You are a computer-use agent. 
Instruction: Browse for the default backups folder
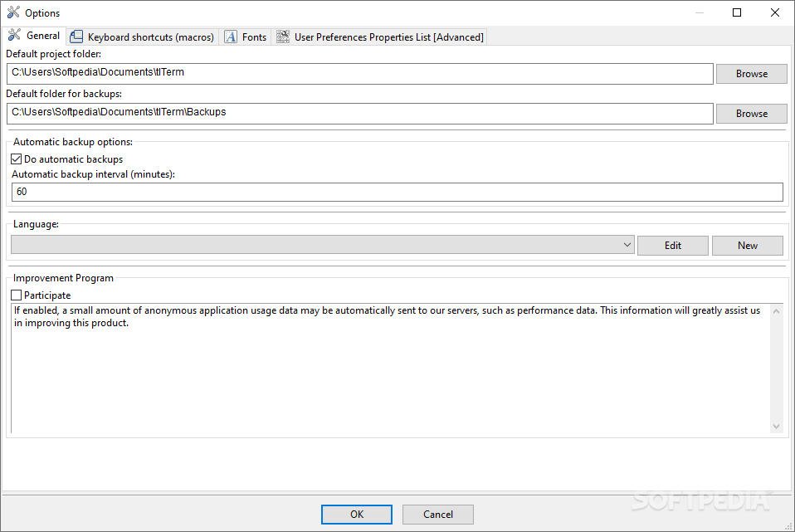pyautogui.click(x=751, y=114)
